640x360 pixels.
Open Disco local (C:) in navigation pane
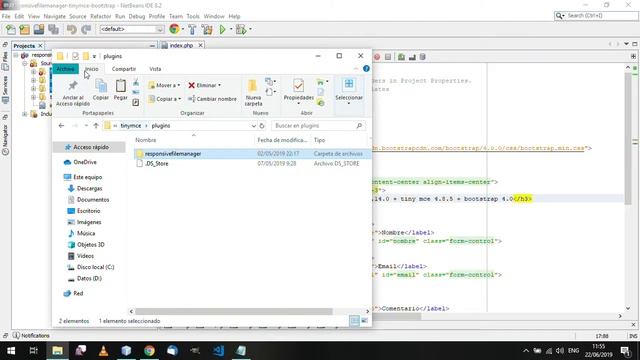(95, 267)
